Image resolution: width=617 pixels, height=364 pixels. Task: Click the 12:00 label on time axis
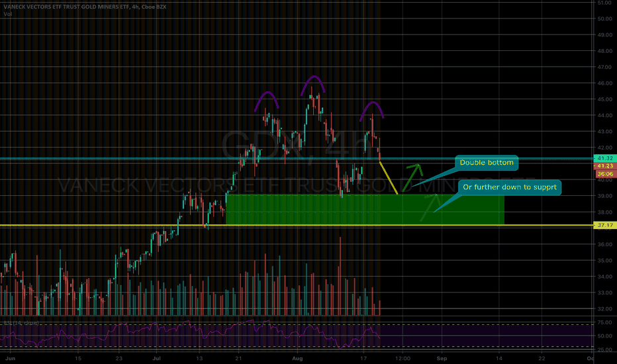403,359
